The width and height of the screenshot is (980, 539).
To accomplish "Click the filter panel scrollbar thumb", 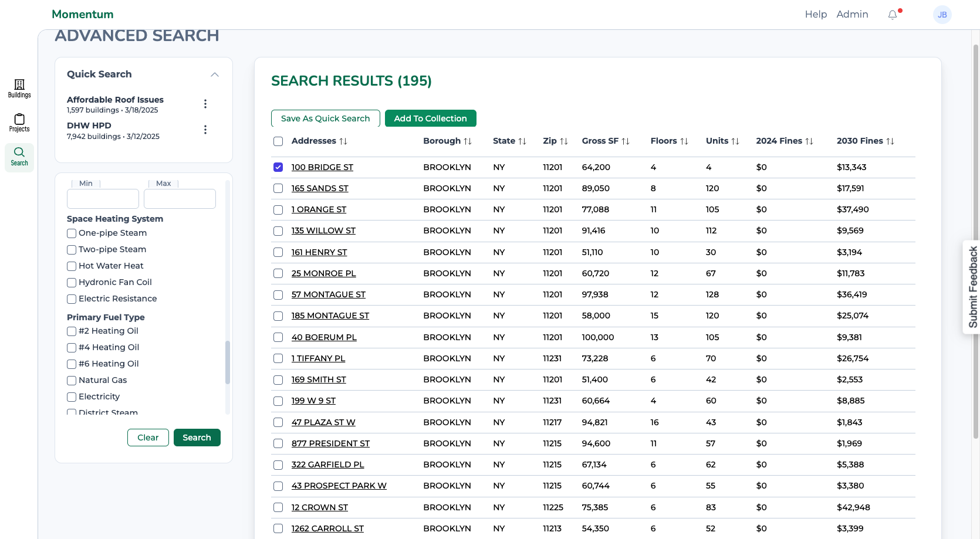I will tap(228, 362).
